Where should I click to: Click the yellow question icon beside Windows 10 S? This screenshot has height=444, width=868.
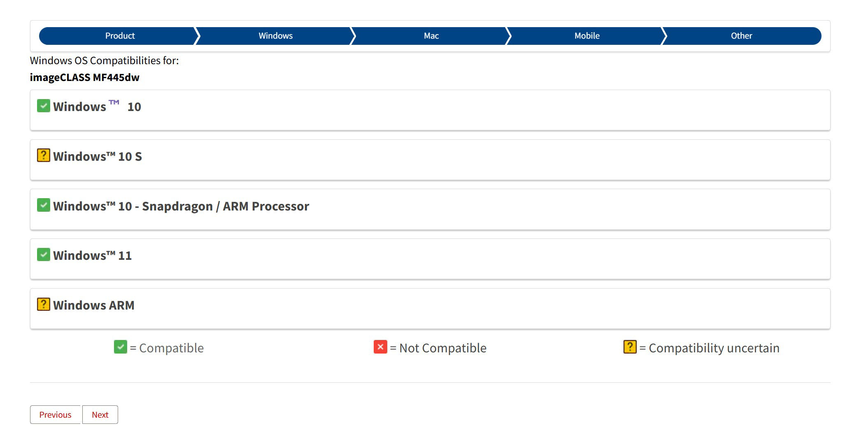tap(44, 155)
